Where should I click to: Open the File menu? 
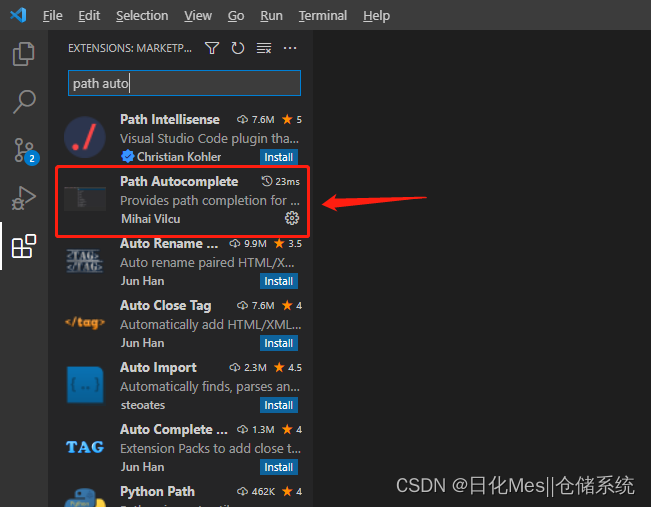[53, 16]
